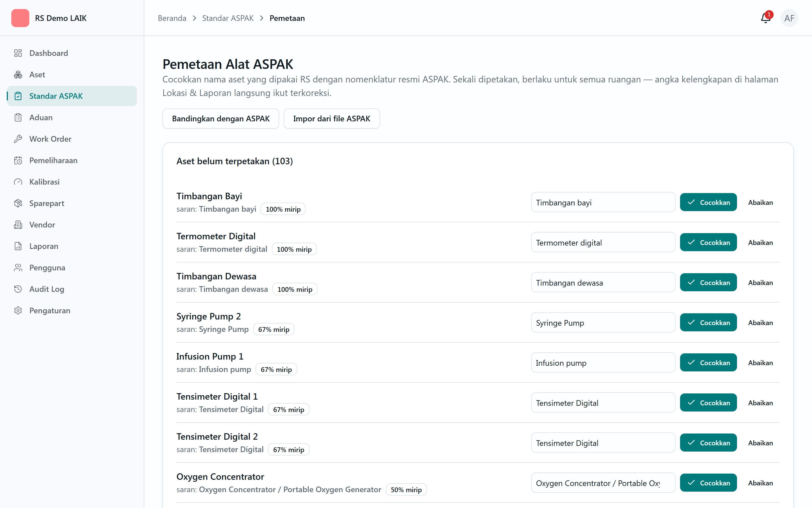The height and width of the screenshot is (508, 812).
Task: Select Work Order in the sidebar
Action: click(72, 139)
